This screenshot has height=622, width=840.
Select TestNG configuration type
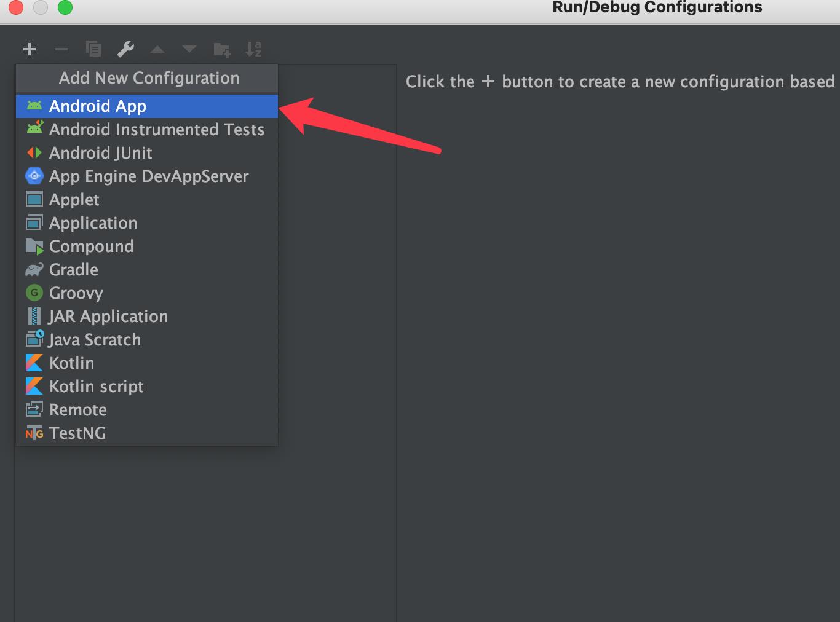tap(147, 433)
